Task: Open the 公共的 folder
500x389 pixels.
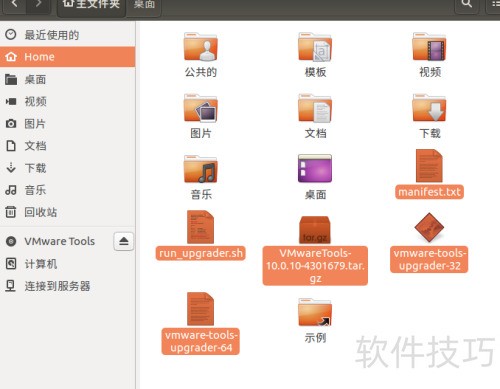Action: coord(200,47)
